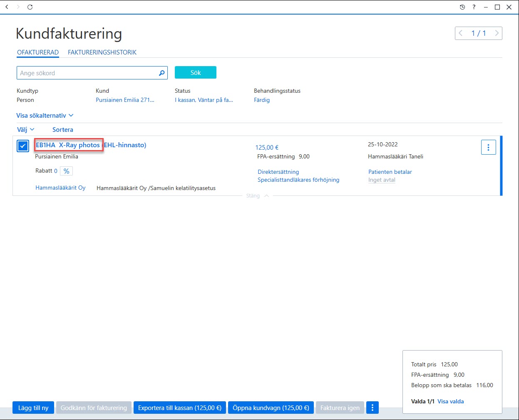Expand Visa sökalternativ search options
The image size is (519, 420).
click(x=45, y=116)
